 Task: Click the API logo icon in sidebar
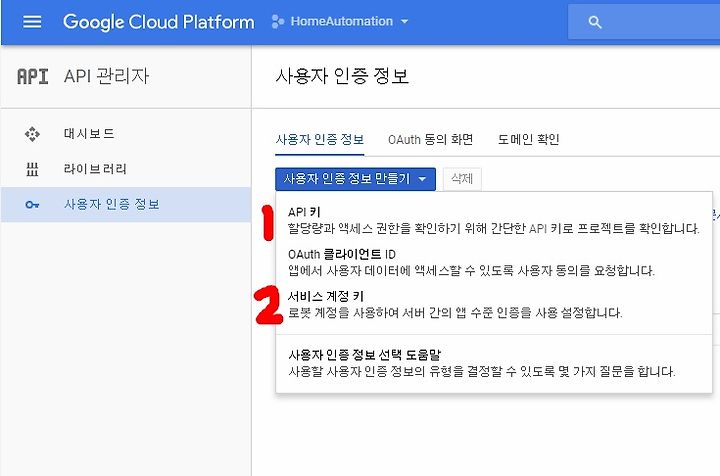pos(32,76)
